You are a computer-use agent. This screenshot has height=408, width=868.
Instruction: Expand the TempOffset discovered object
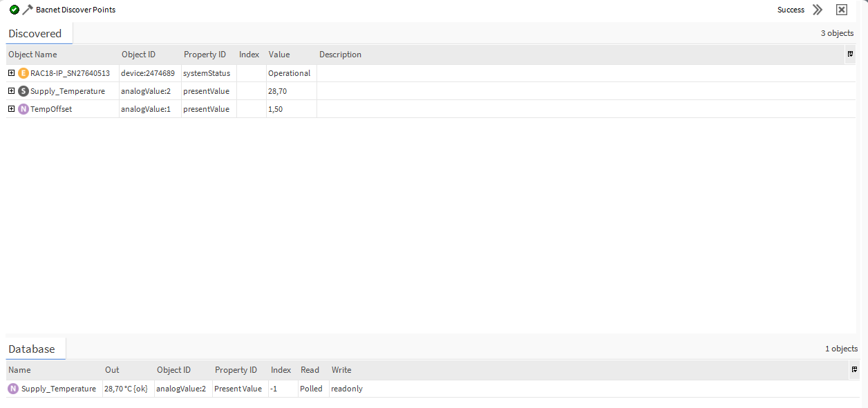click(11, 109)
